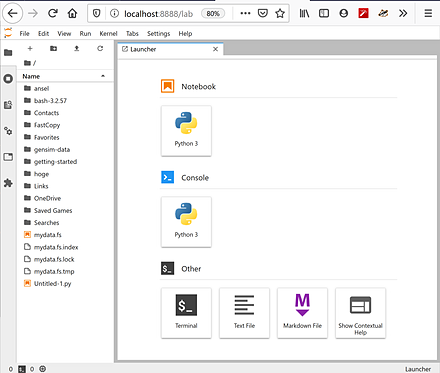Toggle the browser sidebar icon
Image resolution: width=440 pixels, height=373 pixels.
pyautogui.click(x=324, y=13)
